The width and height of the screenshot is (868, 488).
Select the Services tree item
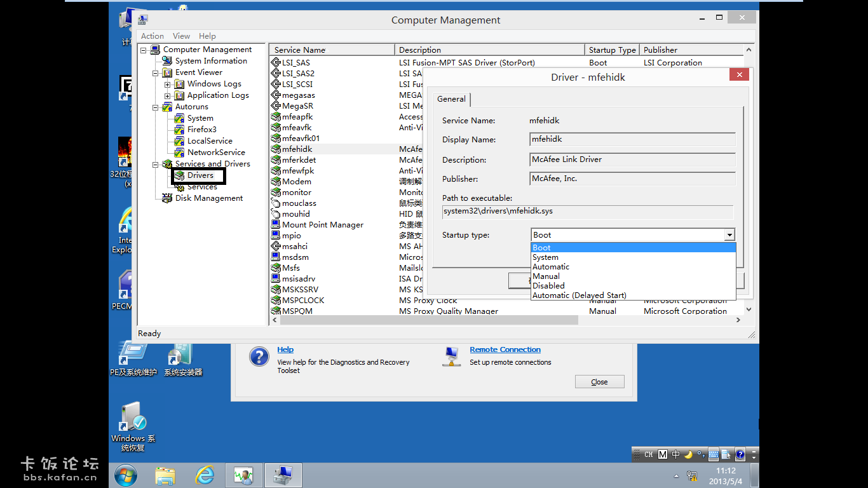pyautogui.click(x=202, y=187)
